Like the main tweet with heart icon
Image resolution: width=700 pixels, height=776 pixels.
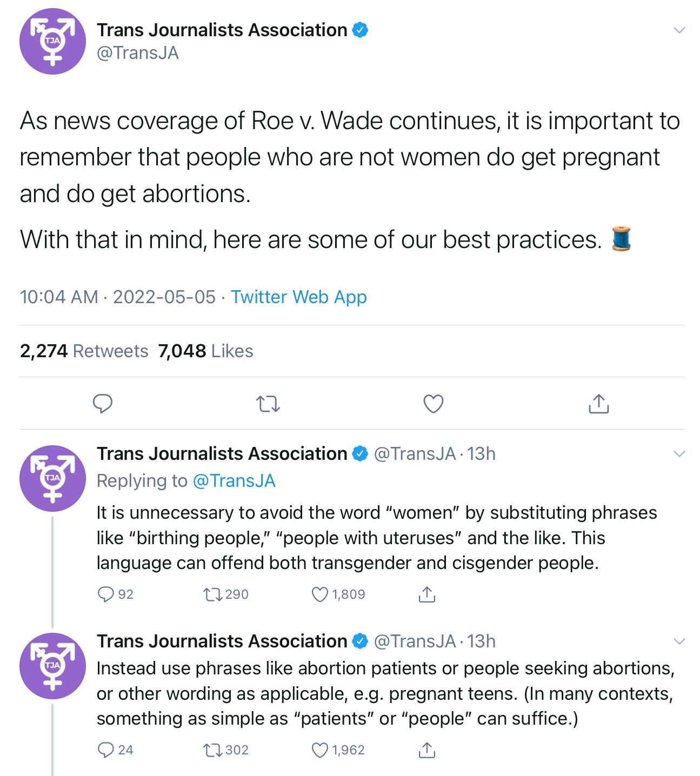[x=433, y=404]
